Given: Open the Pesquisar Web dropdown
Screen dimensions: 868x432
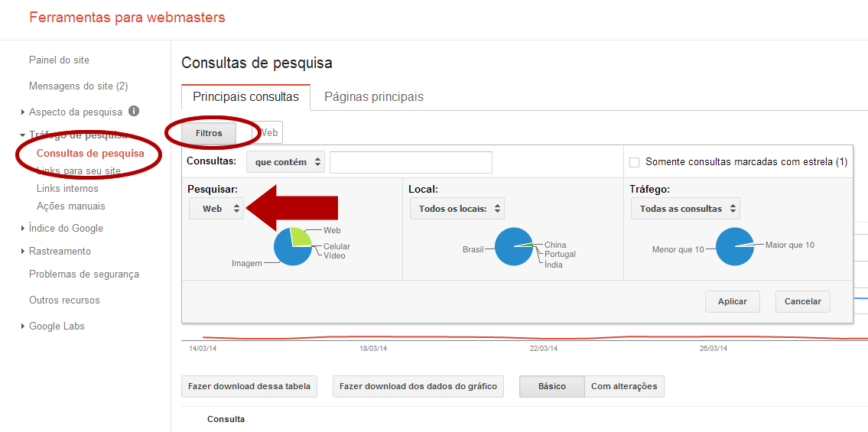Looking at the screenshot, I should coord(216,209).
